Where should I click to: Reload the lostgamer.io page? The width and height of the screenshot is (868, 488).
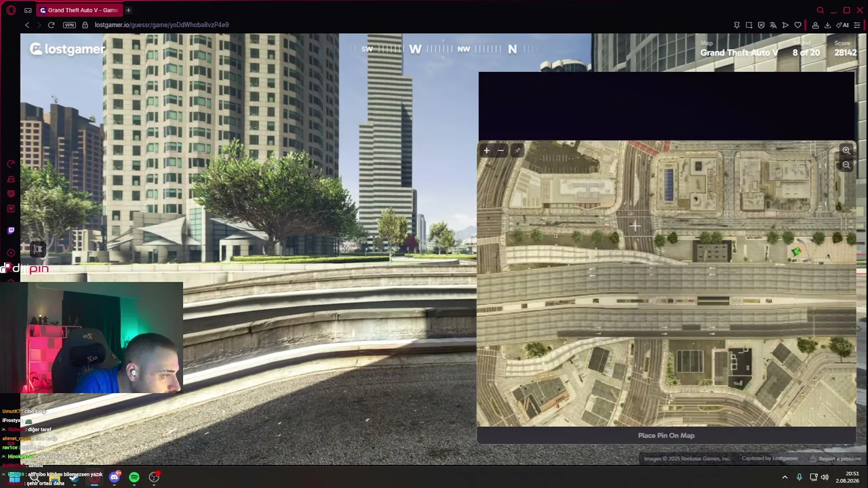coord(51,25)
